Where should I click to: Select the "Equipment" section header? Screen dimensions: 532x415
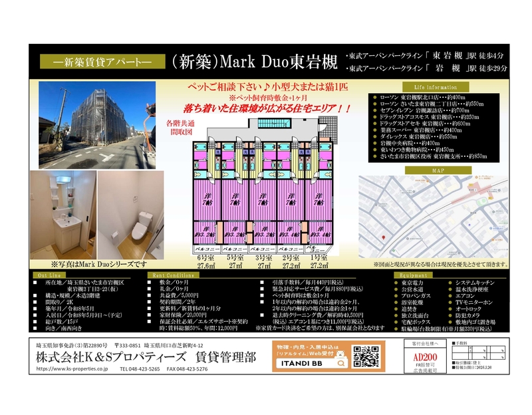pyautogui.click(x=414, y=275)
